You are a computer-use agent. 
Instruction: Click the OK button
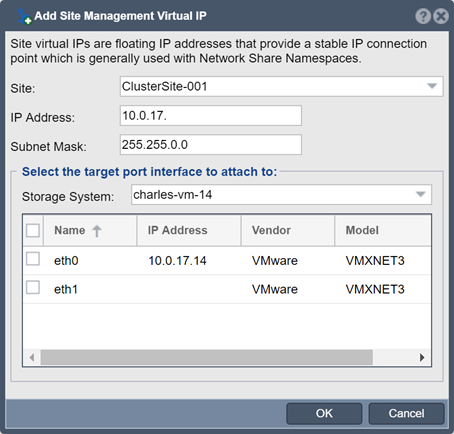(324, 414)
